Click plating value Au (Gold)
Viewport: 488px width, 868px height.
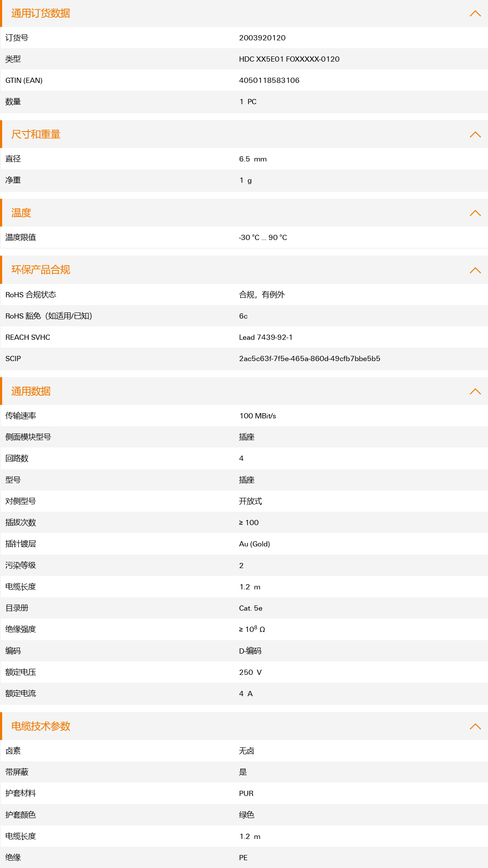(255, 544)
